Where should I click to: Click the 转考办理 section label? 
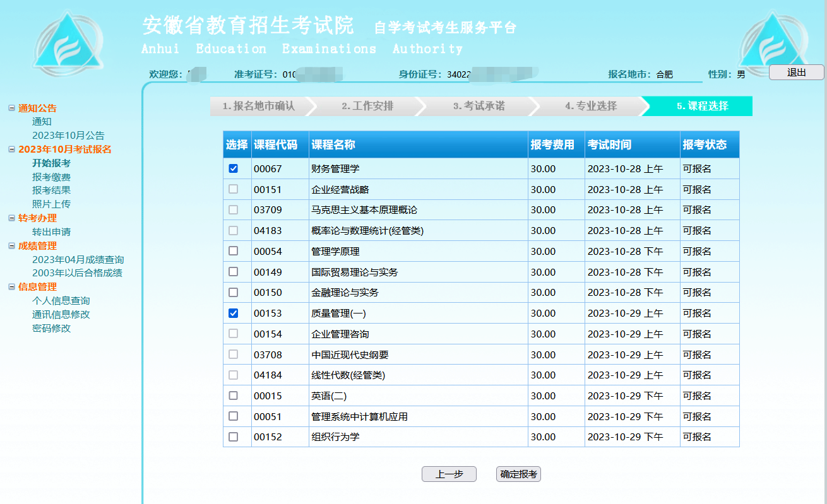pos(37,218)
